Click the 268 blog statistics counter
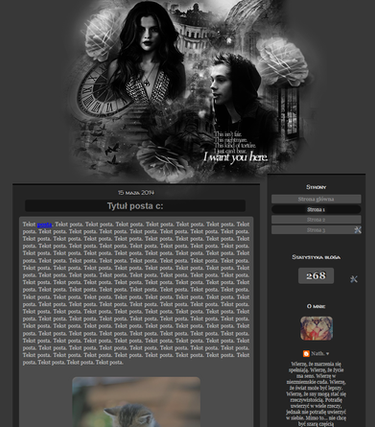This screenshot has width=375, height=427. pyautogui.click(x=316, y=276)
